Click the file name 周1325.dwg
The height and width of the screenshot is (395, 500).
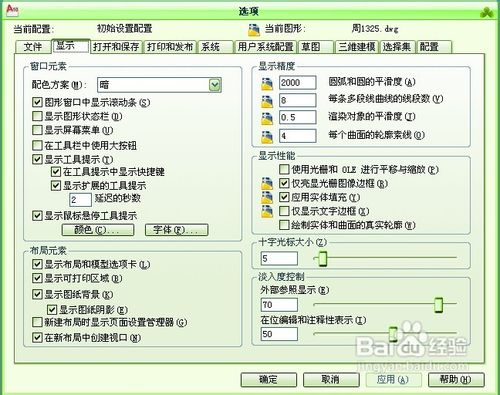(375, 29)
